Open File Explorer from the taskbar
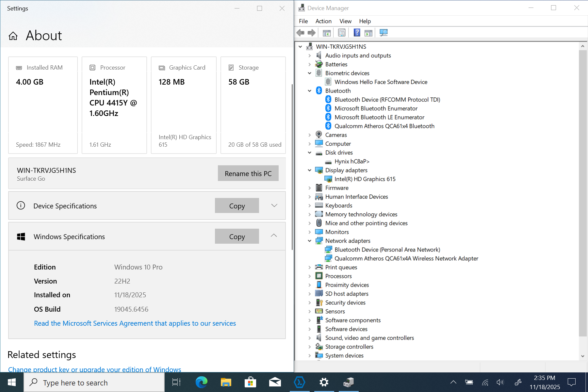The image size is (588, 392). (226, 382)
